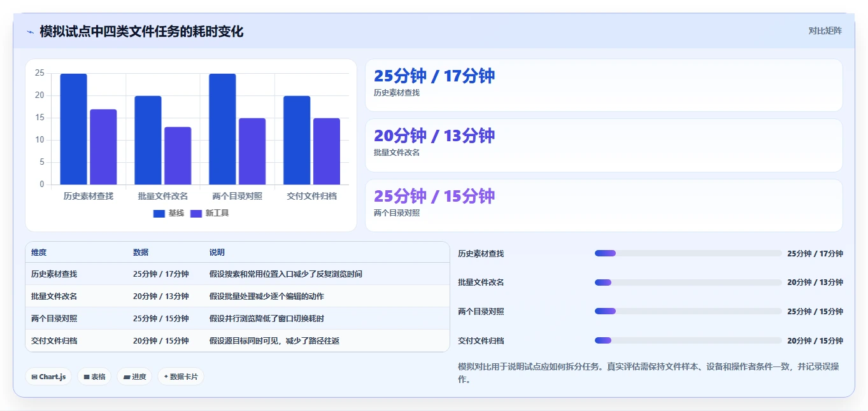The width and height of the screenshot is (868, 411).
Task: Click the description 假设并行浏览降低了窗口切换耗时
Action: (267, 319)
